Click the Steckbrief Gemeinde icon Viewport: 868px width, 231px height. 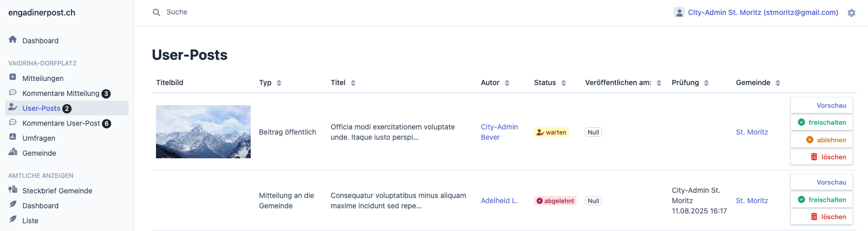13,190
